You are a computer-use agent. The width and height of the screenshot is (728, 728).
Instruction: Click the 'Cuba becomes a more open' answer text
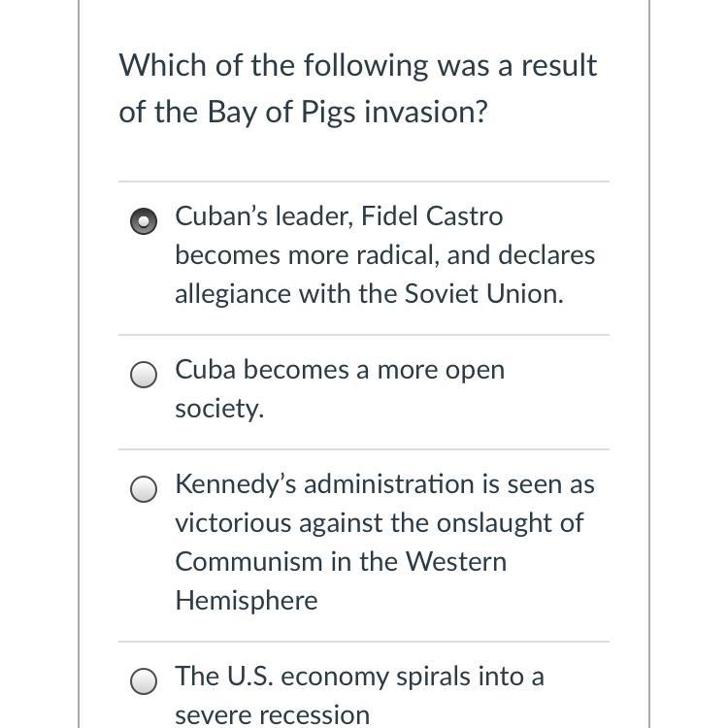click(340, 370)
